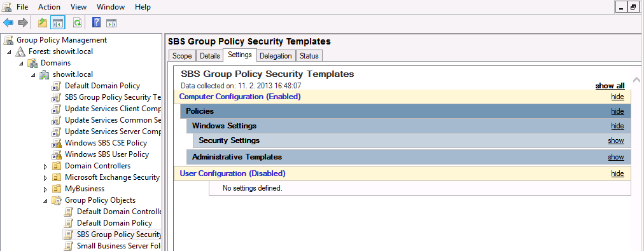Screen dimensions: 644x251
Task: Select Default Domain Policy under Group Policy Objects
Action: [115, 223]
